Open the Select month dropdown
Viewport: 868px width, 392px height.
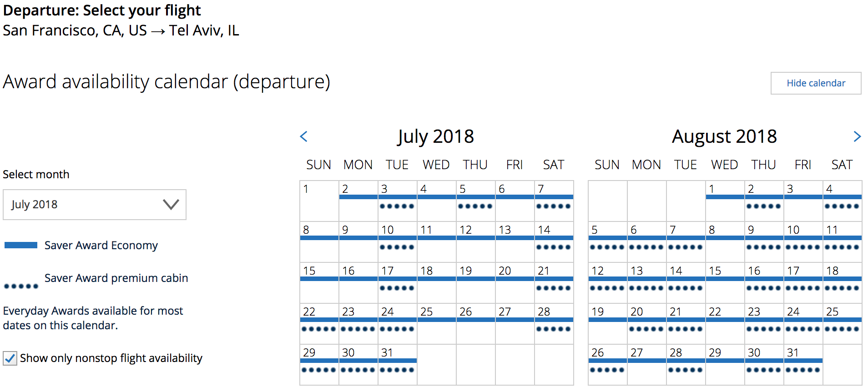(x=95, y=205)
